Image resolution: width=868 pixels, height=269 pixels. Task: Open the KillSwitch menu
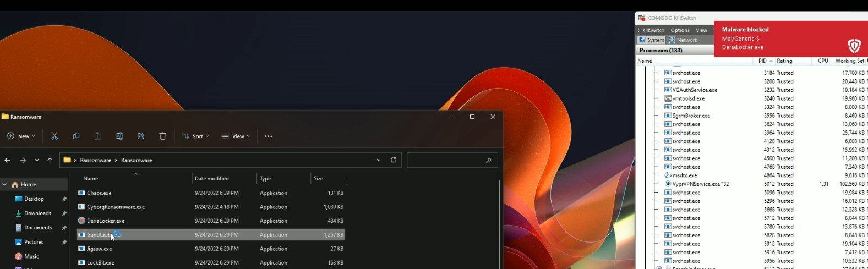(x=653, y=30)
